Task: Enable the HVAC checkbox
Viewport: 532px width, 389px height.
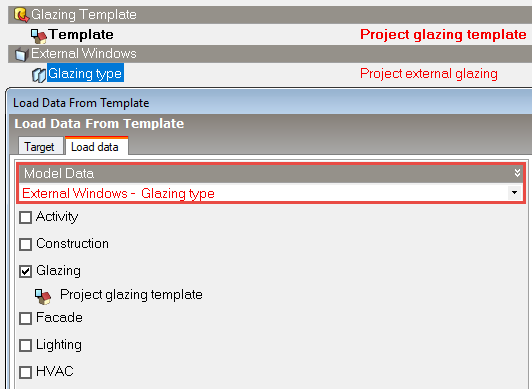Action: (25, 372)
